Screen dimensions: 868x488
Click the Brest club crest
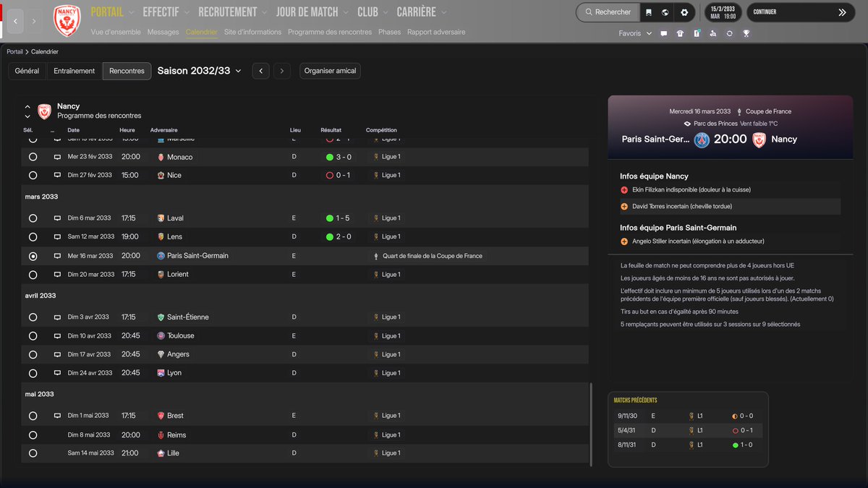161,416
